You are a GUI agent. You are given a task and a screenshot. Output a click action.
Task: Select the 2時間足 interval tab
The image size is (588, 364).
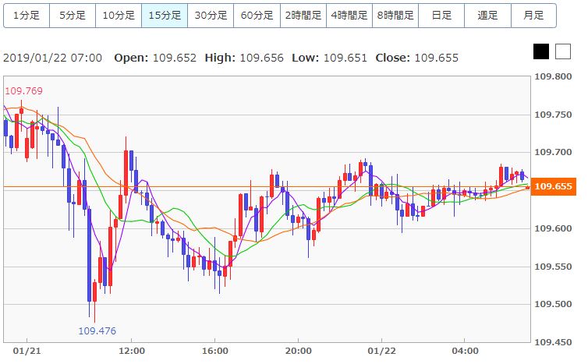point(303,16)
